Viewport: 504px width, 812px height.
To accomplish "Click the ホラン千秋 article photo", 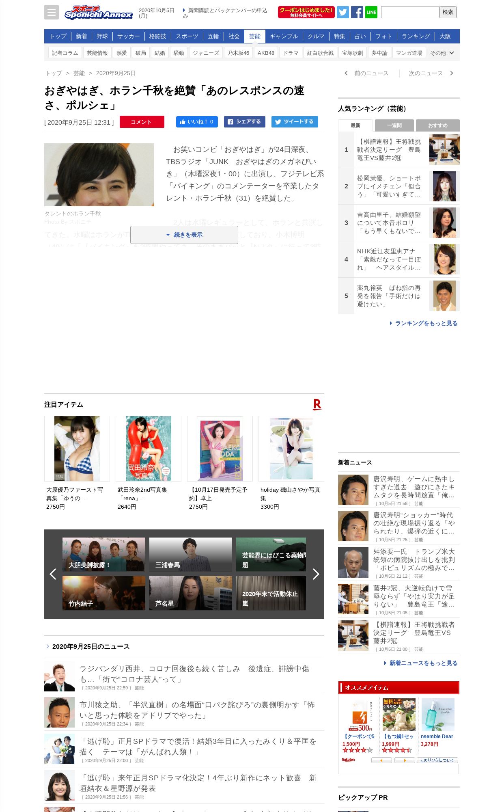I will click(x=99, y=175).
